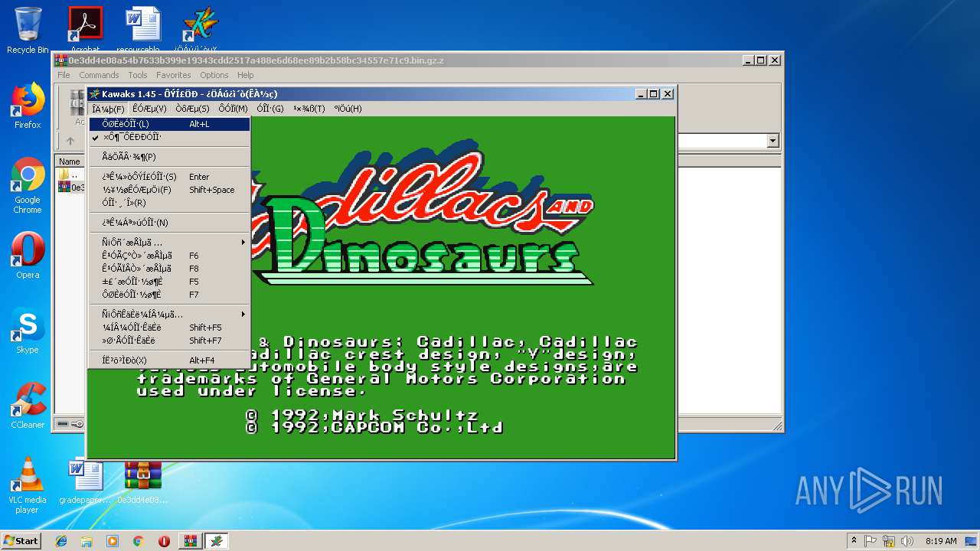Open the WinRAR Commands menu
This screenshot has width=980, height=551.
99,75
